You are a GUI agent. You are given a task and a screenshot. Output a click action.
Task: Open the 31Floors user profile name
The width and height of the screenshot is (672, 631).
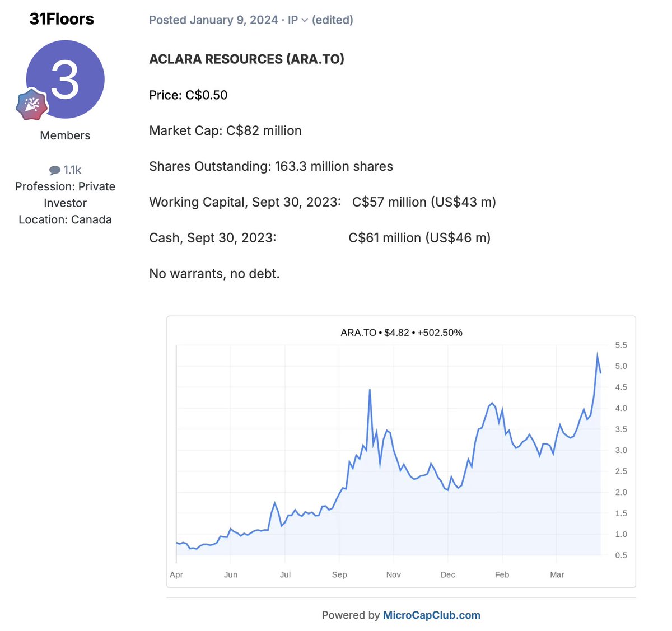(x=62, y=19)
